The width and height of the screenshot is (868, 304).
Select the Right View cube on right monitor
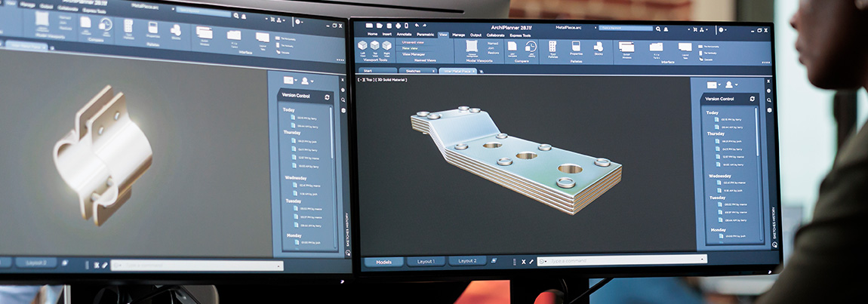tap(386, 45)
